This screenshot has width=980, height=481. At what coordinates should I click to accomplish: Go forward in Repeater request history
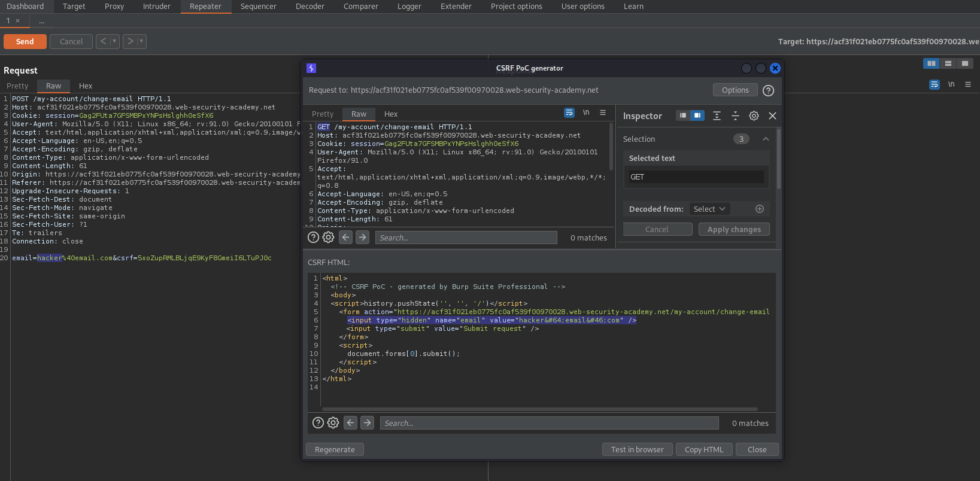click(130, 41)
